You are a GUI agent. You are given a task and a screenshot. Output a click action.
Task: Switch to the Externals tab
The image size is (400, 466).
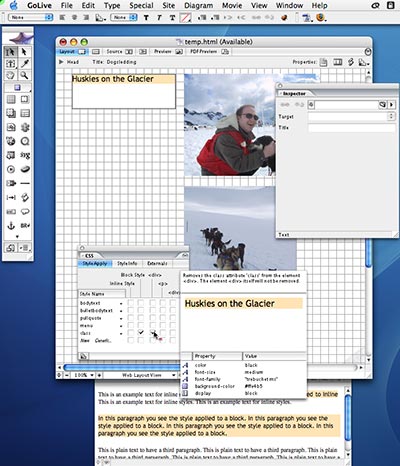(157, 263)
